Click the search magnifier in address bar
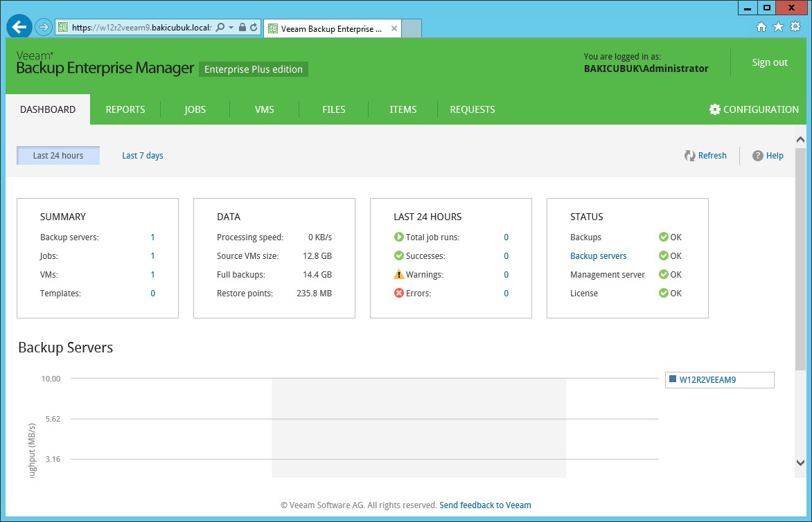The width and height of the screenshot is (812, 522). (220, 28)
